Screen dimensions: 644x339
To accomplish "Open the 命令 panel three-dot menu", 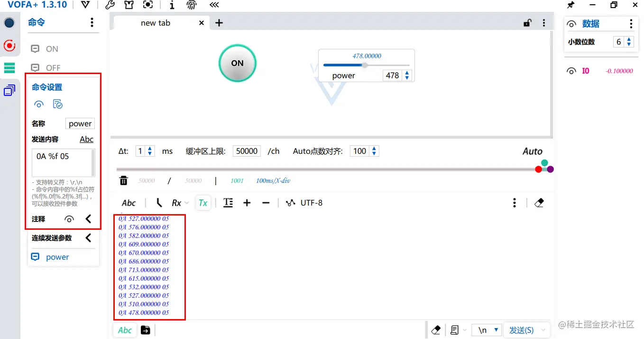I will [92, 22].
